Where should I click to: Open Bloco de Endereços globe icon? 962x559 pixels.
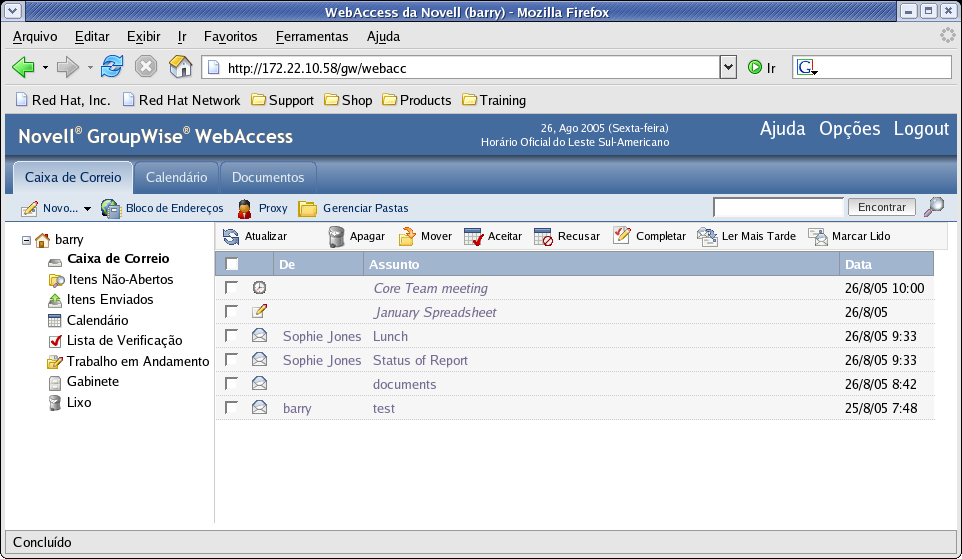(111, 209)
